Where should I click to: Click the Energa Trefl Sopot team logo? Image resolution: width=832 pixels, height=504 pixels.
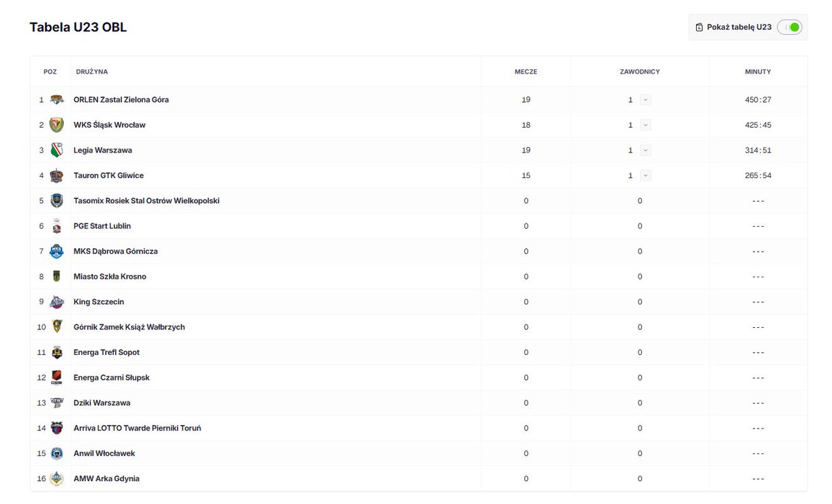(x=57, y=353)
